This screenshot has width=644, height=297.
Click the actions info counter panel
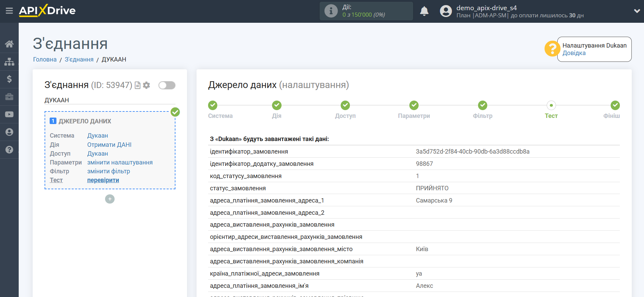click(x=366, y=11)
